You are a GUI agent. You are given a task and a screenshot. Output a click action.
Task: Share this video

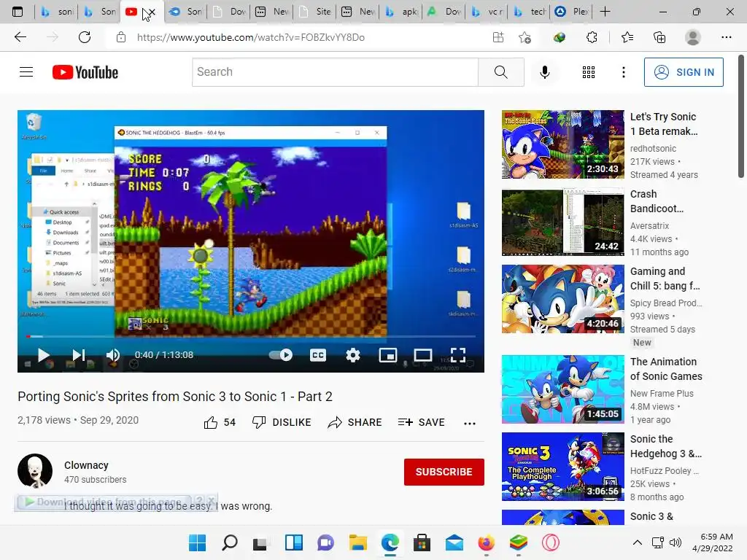pos(355,422)
